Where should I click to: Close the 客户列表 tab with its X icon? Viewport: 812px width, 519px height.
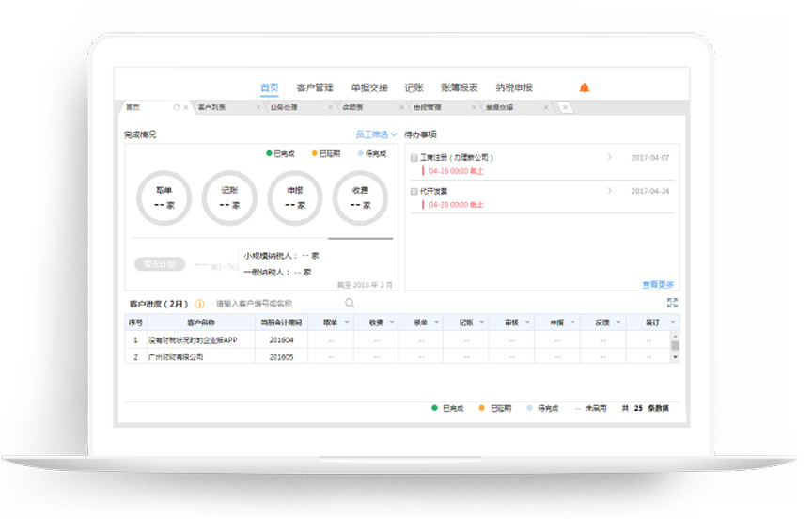coord(258,108)
